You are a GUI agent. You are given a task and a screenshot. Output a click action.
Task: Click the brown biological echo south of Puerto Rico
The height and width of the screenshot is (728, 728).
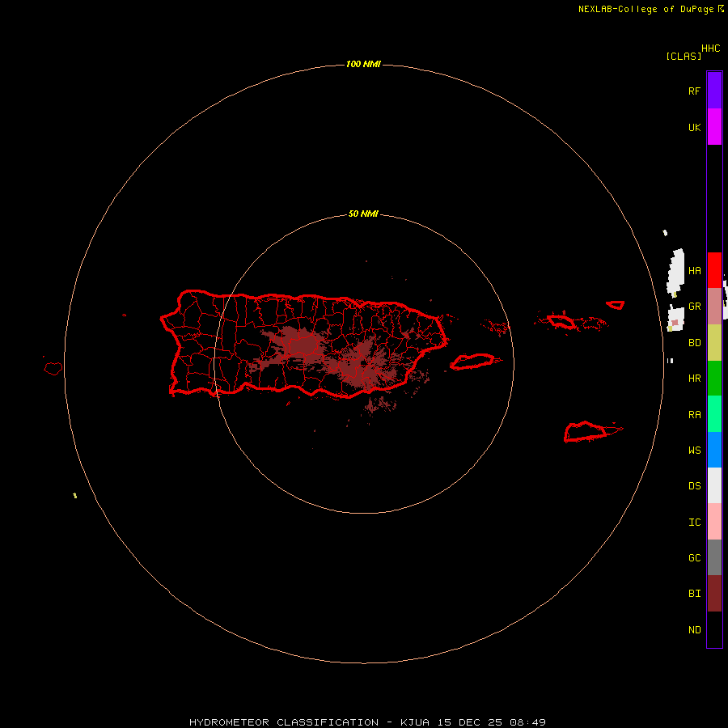(x=380, y=405)
